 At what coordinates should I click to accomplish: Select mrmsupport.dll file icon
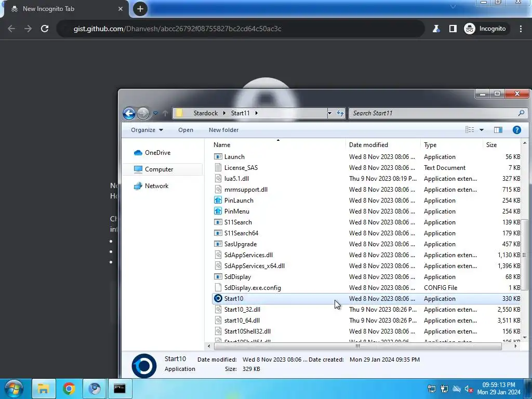click(218, 189)
